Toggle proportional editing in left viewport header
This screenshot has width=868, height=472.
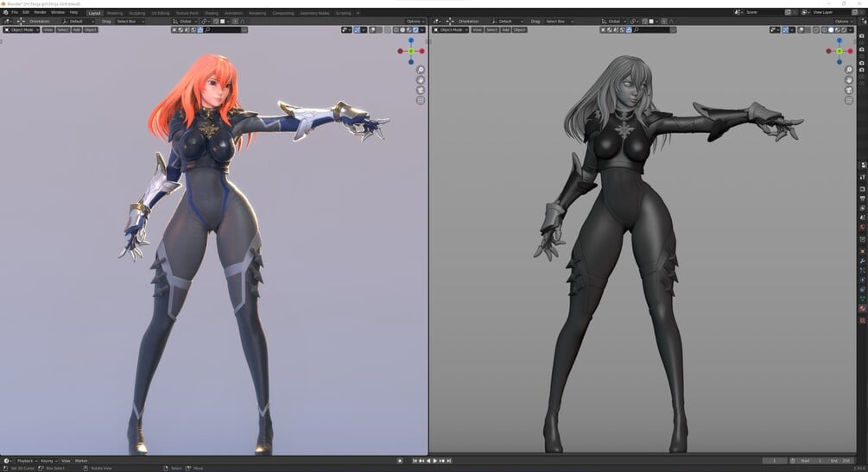point(235,22)
